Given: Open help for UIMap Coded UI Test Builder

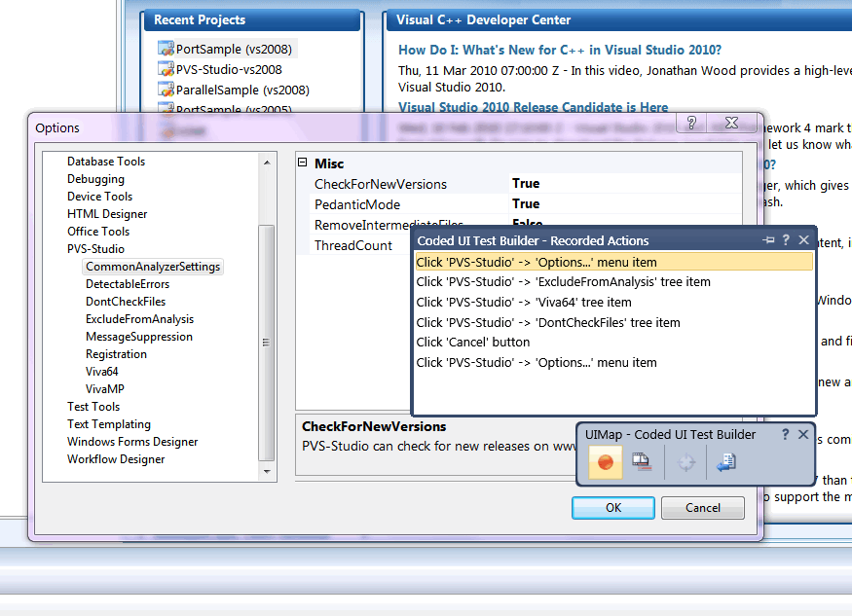Looking at the screenshot, I should (x=785, y=434).
